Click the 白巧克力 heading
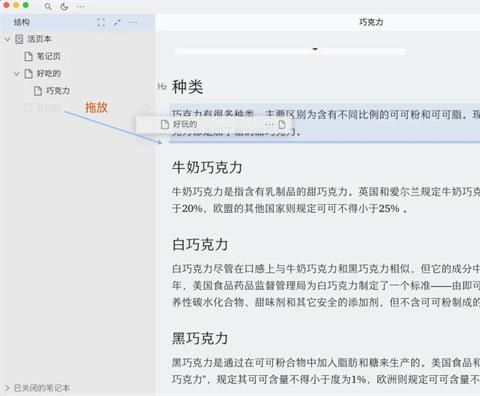Screen dimensions: 480x396 (x=200, y=245)
